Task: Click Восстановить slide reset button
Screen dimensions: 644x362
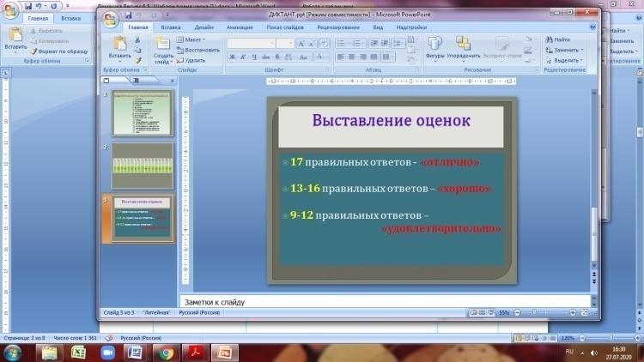Action: [x=198, y=50]
